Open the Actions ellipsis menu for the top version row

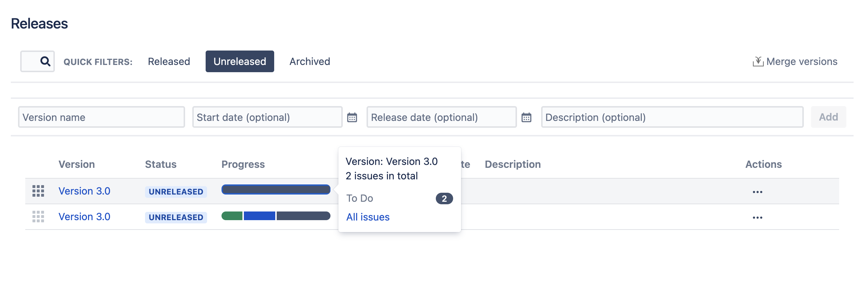[758, 192]
